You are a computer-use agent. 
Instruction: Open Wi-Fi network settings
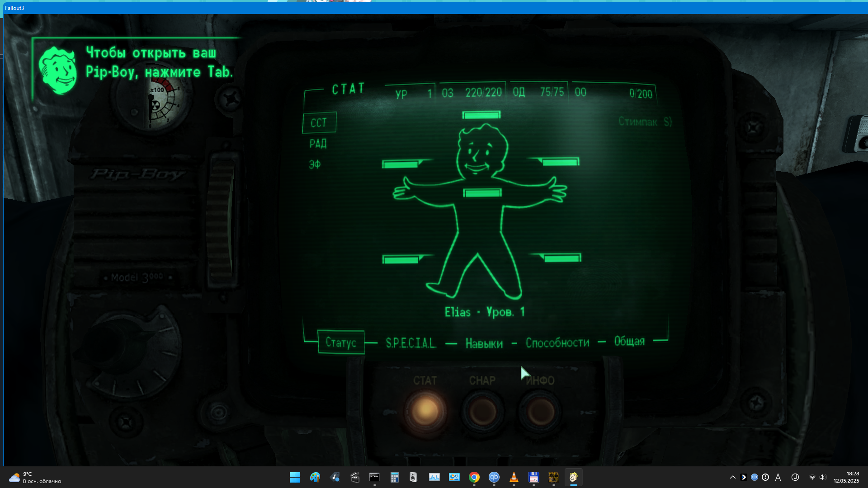812,477
